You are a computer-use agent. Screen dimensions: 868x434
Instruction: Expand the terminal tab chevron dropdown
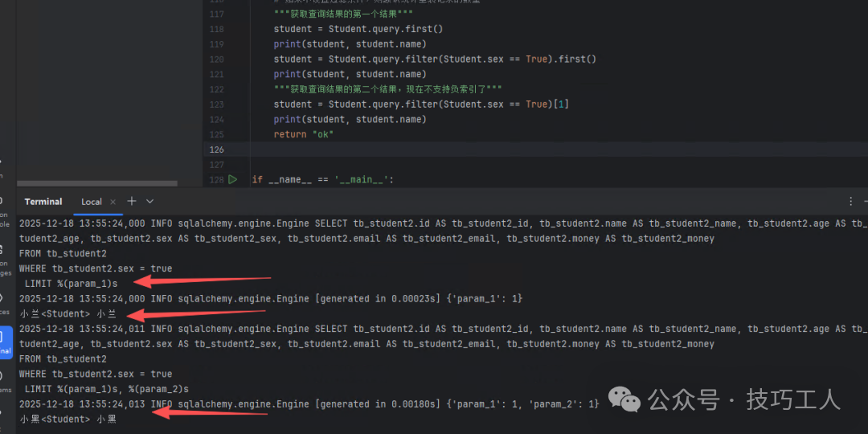click(149, 202)
